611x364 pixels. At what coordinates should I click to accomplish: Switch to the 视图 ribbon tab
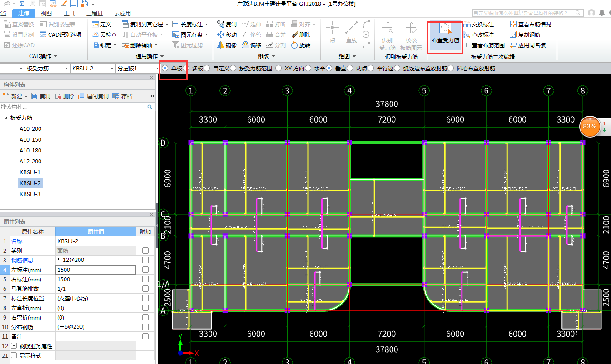click(46, 13)
